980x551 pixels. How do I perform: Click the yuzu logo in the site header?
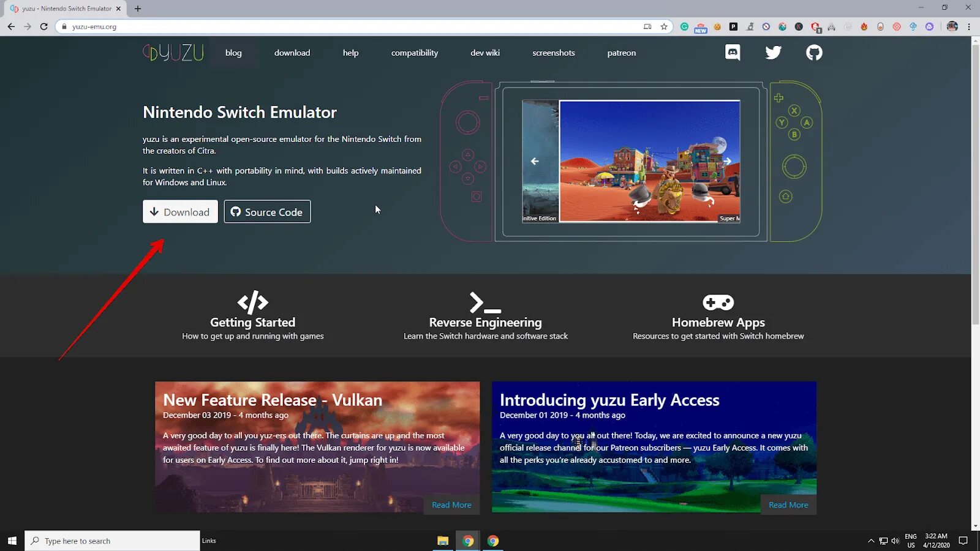[x=173, y=53]
